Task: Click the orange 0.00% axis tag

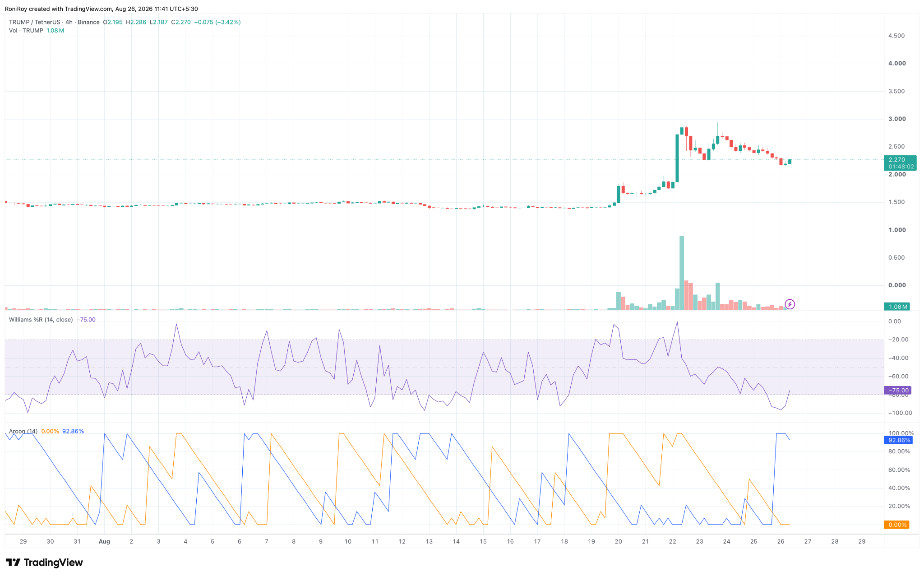Action: click(x=896, y=525)
